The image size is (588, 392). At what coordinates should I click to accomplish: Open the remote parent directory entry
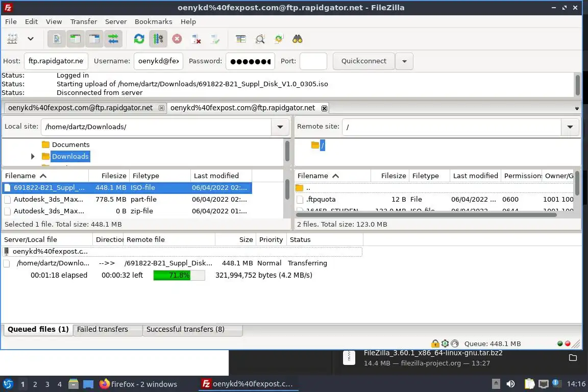pos(434,188)
